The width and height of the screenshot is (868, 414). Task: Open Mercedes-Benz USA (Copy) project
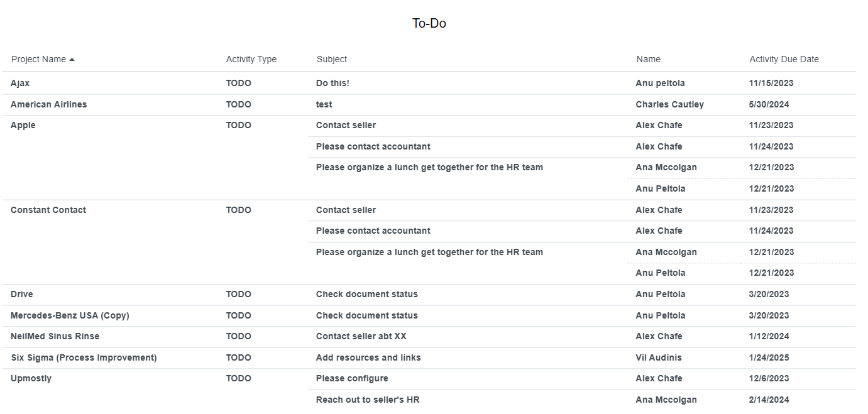[70, 315]
